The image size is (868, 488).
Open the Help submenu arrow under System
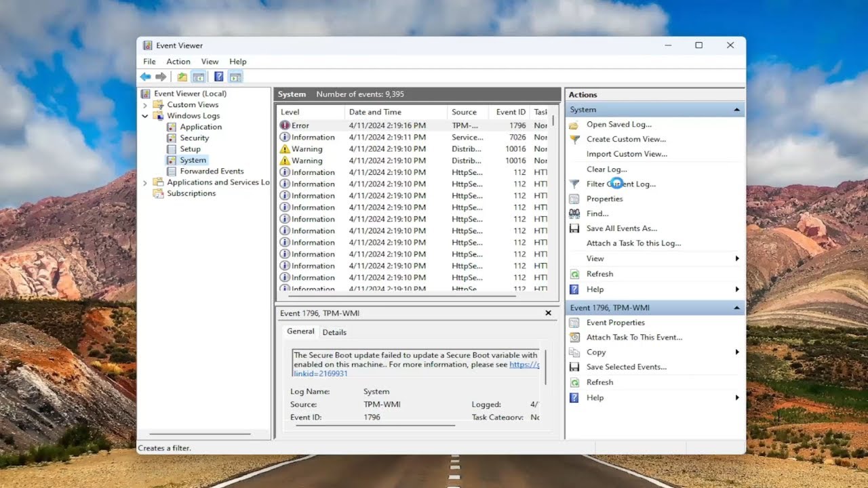(x=737, y=290)
